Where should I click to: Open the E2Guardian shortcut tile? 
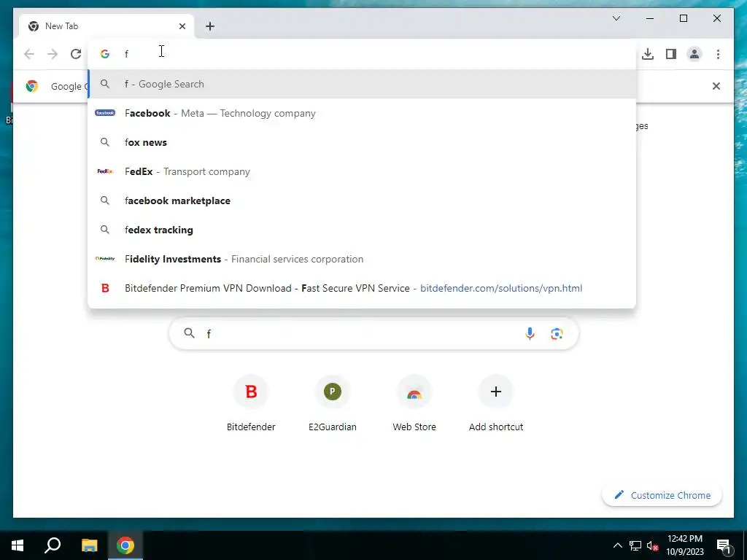coord(333,403)
